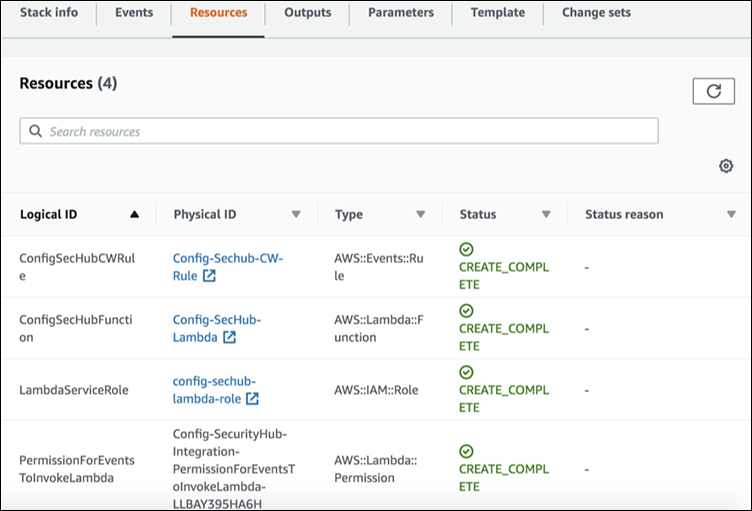Screen dimensions: 752x511
Task: Select the Resources tab
Action: [x=219, y=12]
